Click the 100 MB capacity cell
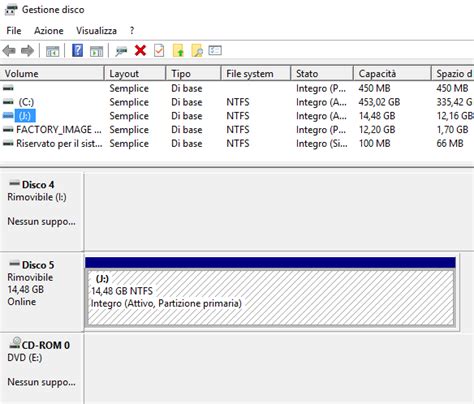The image size is (474, 404). 374,144
